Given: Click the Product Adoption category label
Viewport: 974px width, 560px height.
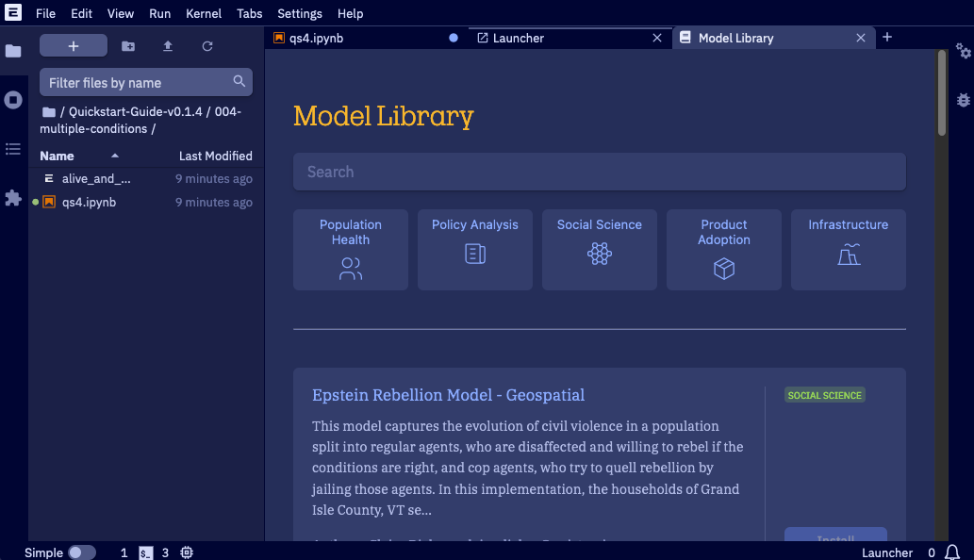Looking at the screenshot, I should 724,232.
